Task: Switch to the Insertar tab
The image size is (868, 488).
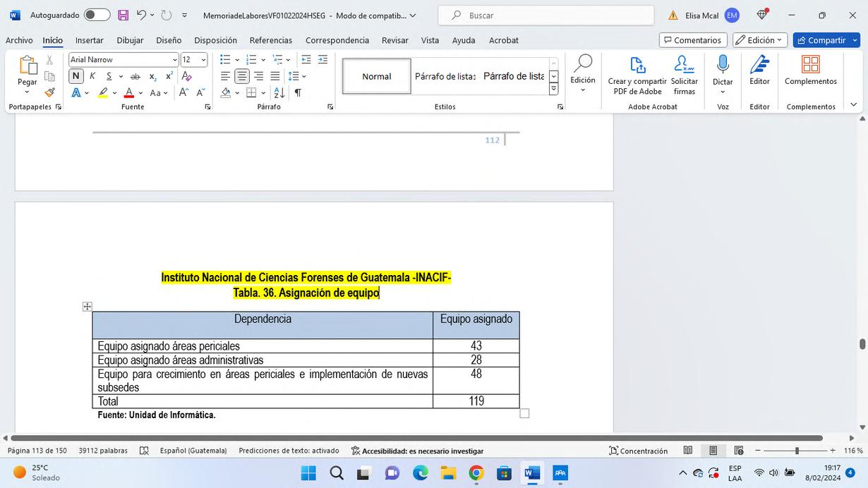Action: click(x=90, y=40)
